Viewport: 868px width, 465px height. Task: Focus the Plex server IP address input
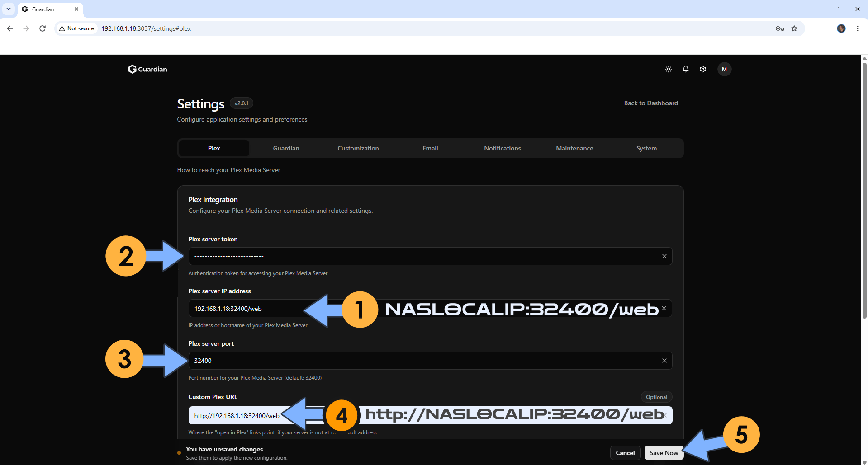(430, 308)
